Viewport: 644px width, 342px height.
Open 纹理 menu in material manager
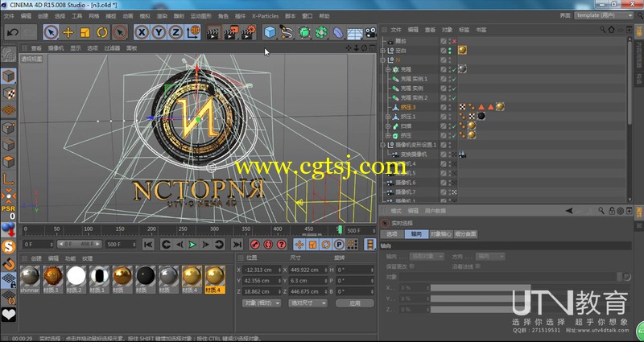coord(87,258)
